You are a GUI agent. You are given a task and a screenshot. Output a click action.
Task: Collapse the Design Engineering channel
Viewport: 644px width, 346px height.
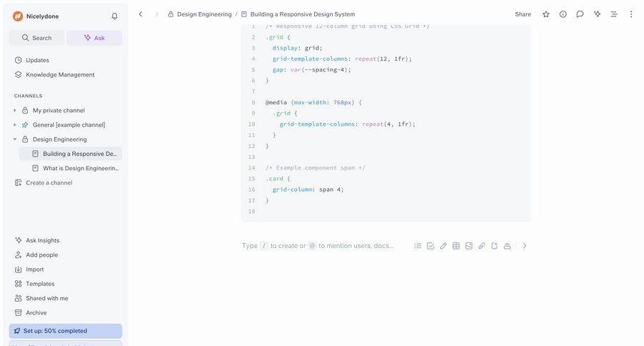click(x=15, y=139)
